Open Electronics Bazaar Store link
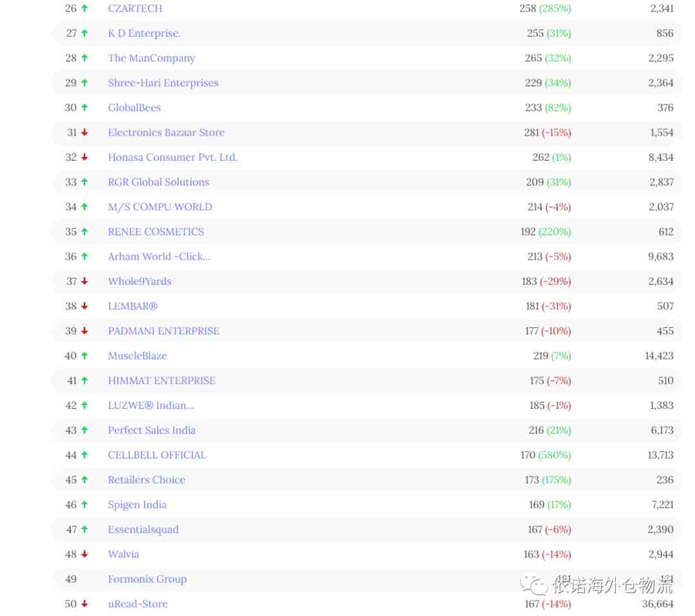 166,132
